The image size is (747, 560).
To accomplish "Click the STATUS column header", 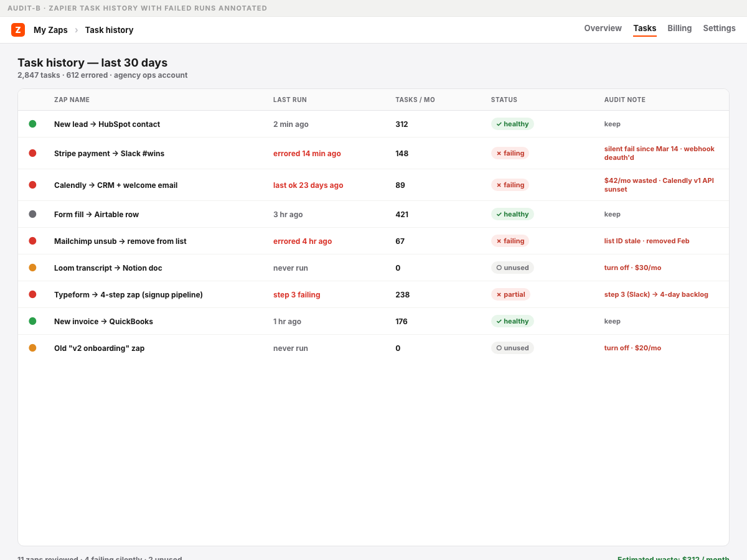I will coord(504,100).
